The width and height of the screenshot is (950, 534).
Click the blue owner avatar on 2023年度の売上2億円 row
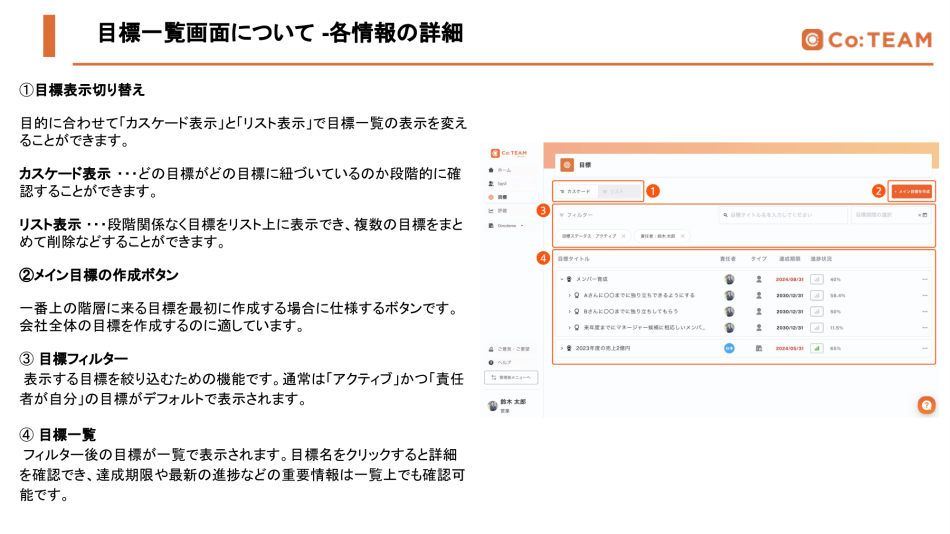[x=729, y=349]
